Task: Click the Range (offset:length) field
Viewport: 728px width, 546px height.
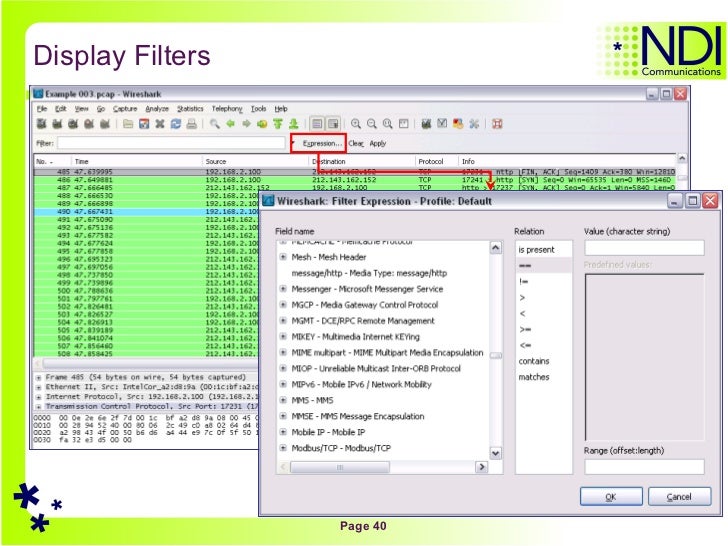Action: click(644, 467)
